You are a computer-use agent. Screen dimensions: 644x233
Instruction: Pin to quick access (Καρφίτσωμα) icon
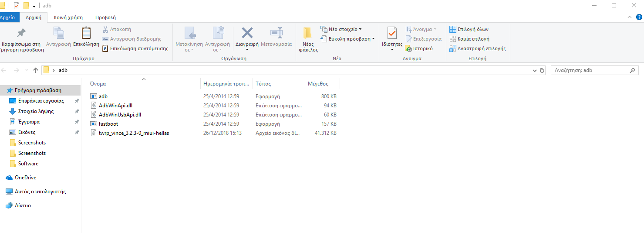pos(21,34)
